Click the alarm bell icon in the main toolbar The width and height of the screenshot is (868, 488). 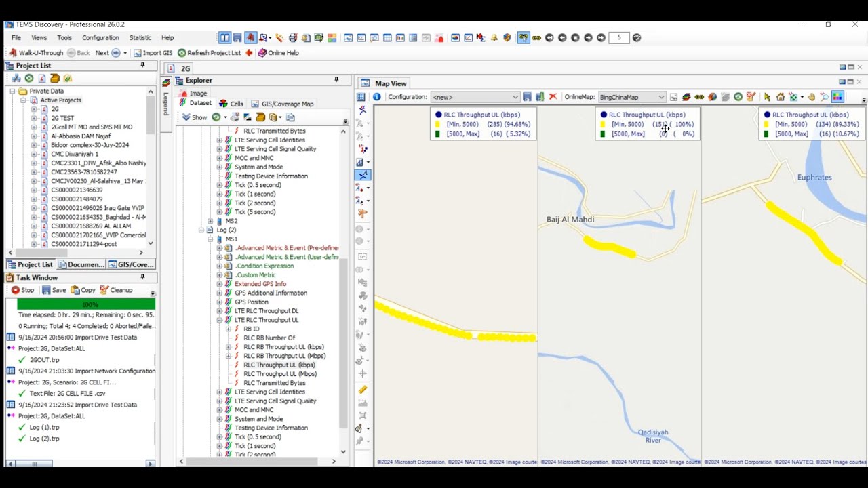tap(494, 38)
